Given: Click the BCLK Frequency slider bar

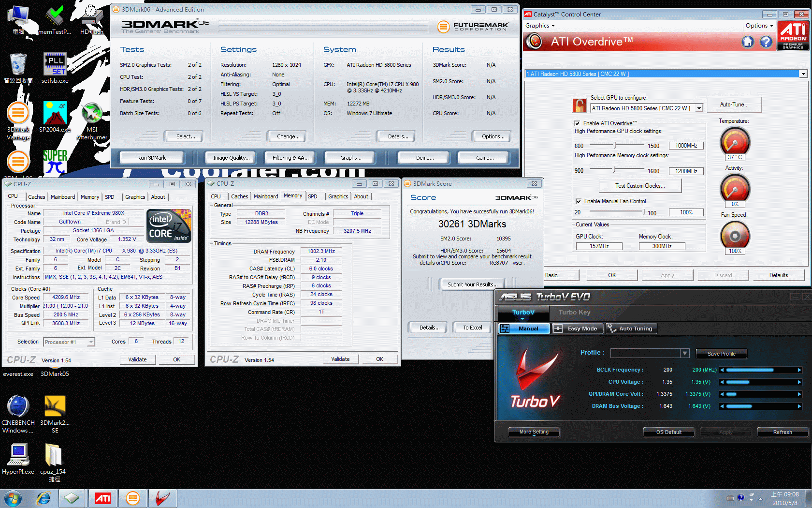Looking at the screenshot, I should tap(761, 370).
